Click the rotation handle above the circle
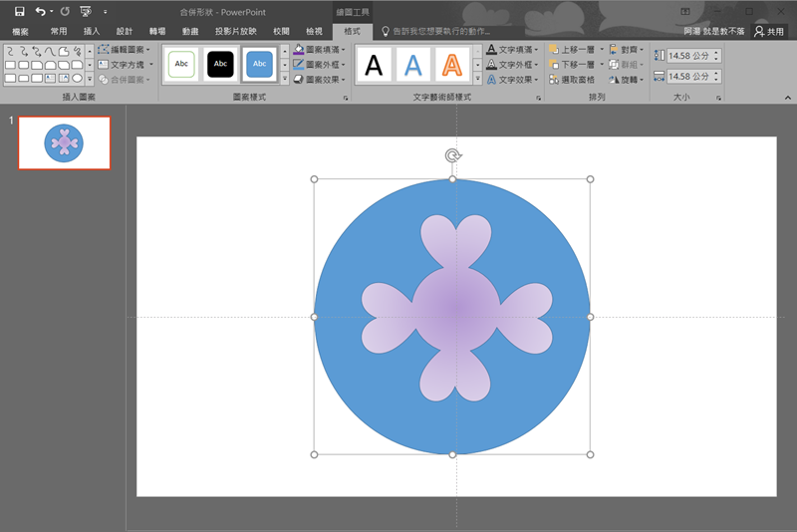The image size is (797, 532). [x=452, y=155]
